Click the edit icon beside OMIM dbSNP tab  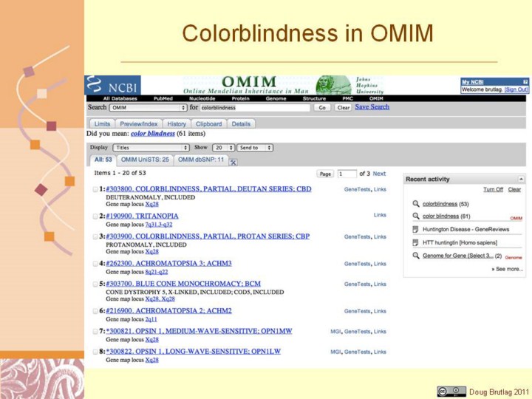(233, 161)
